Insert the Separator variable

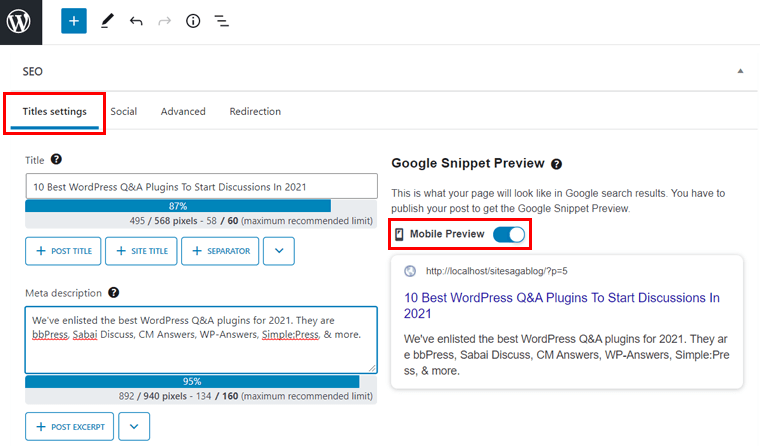point(220,251)
